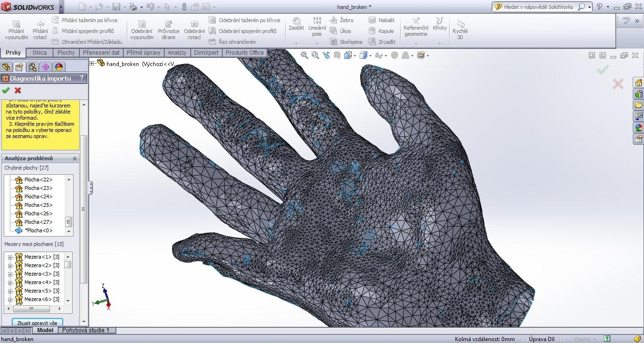Viewport: 644px width, 343px height.
Task: Open the Průvodce dírami tool
Action: (169, 30)
